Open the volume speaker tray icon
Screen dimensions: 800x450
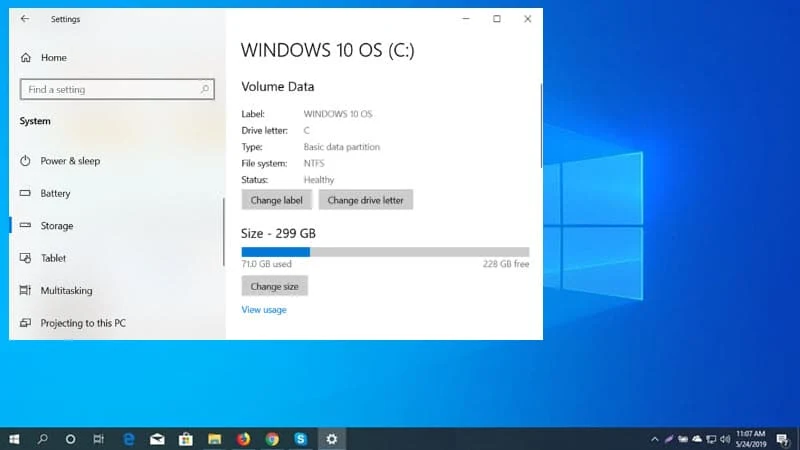725,439
